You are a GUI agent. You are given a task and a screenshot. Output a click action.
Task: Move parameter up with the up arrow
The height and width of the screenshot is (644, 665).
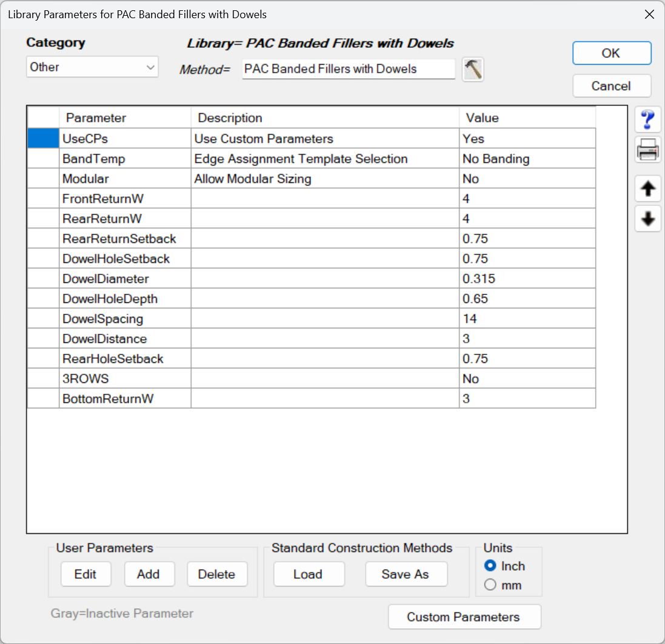[x=647, y=189]
